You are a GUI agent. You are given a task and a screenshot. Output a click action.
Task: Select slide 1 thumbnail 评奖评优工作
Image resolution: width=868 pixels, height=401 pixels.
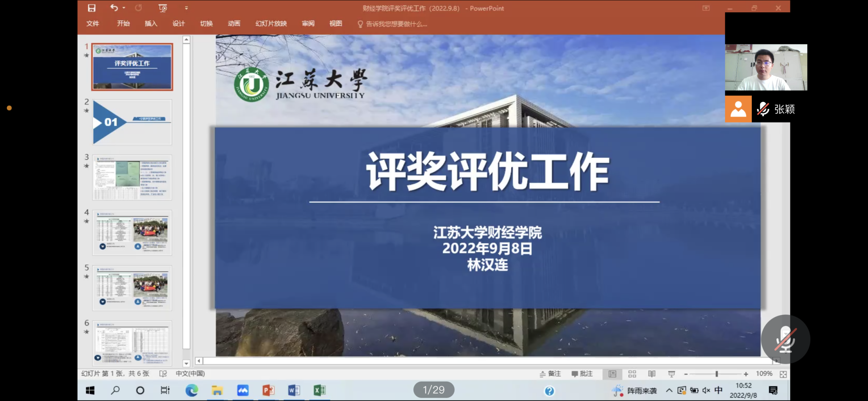point(132,67)
